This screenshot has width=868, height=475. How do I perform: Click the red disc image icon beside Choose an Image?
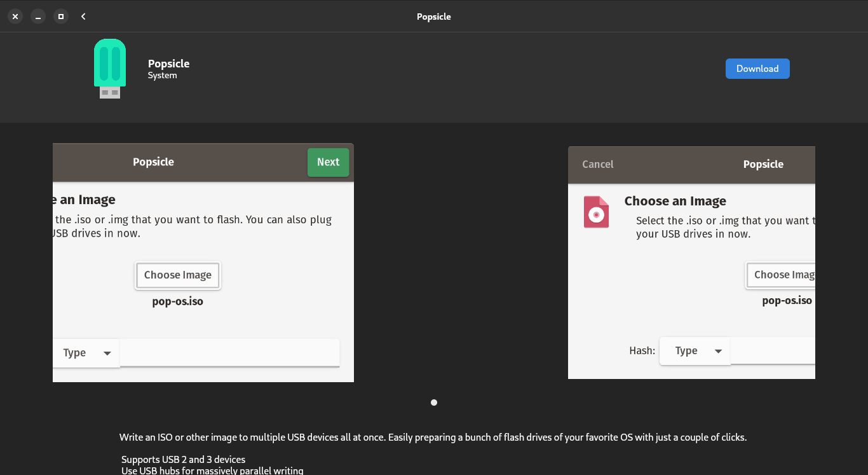(x=596, y=212)
